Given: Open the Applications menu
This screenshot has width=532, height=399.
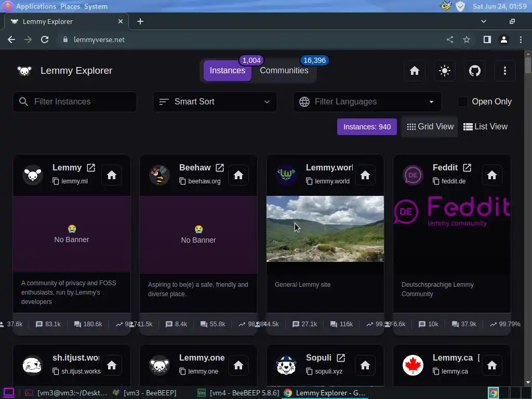Looking at the screenshot, I should (x=36, y=6).
